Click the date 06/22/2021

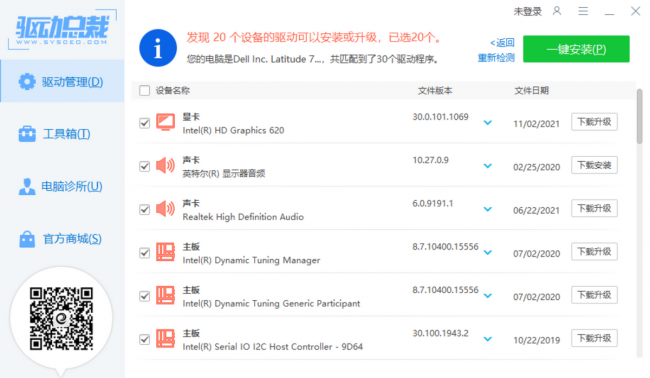[x=536, y=210]
